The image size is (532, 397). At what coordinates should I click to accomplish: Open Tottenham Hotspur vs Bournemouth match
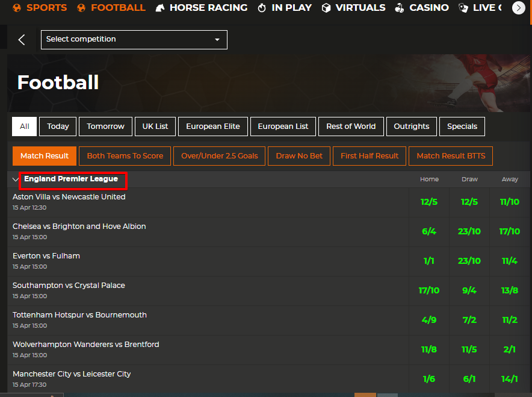[79, 315]
